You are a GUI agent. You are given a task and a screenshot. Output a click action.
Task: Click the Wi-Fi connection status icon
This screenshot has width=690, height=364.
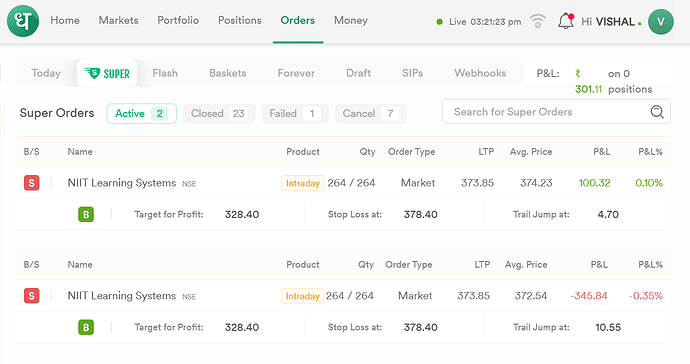[x=537, y=21]
